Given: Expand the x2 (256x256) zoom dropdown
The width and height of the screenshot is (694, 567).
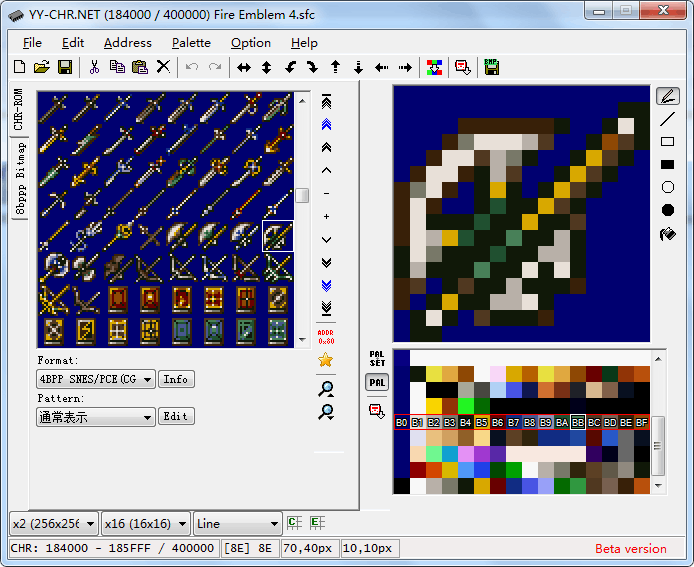Looking at the screenshot, I should click(54, 523).
